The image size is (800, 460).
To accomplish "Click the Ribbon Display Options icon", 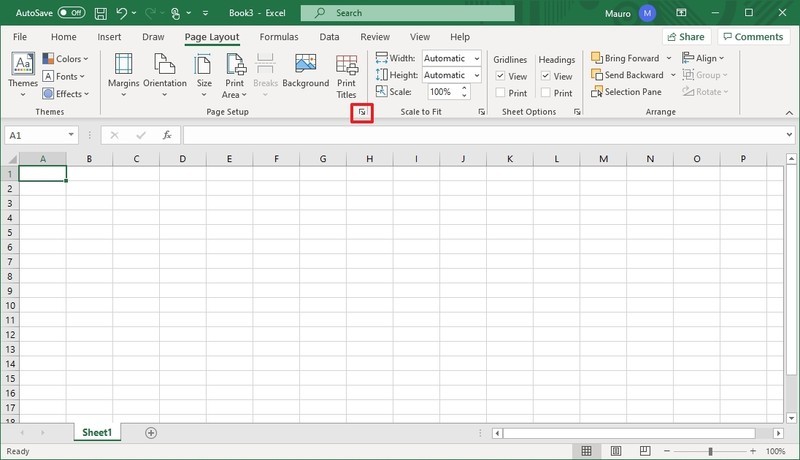I will pyautogui.click(x=681, y=13).
